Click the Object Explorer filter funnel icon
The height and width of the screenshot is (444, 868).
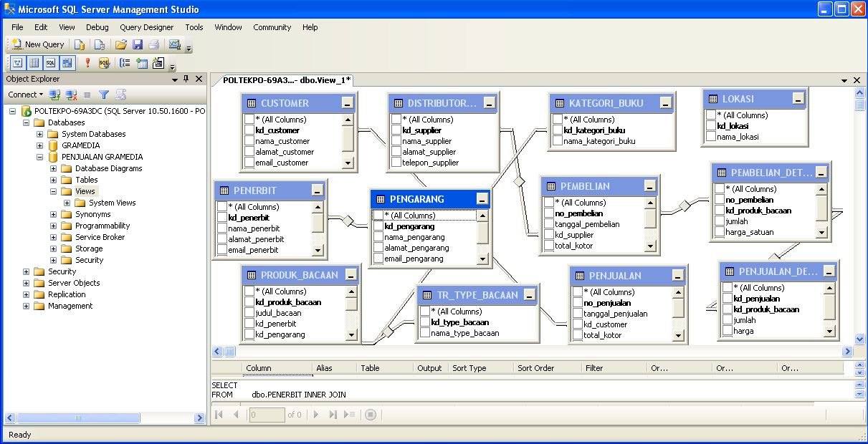coord(104,95)
